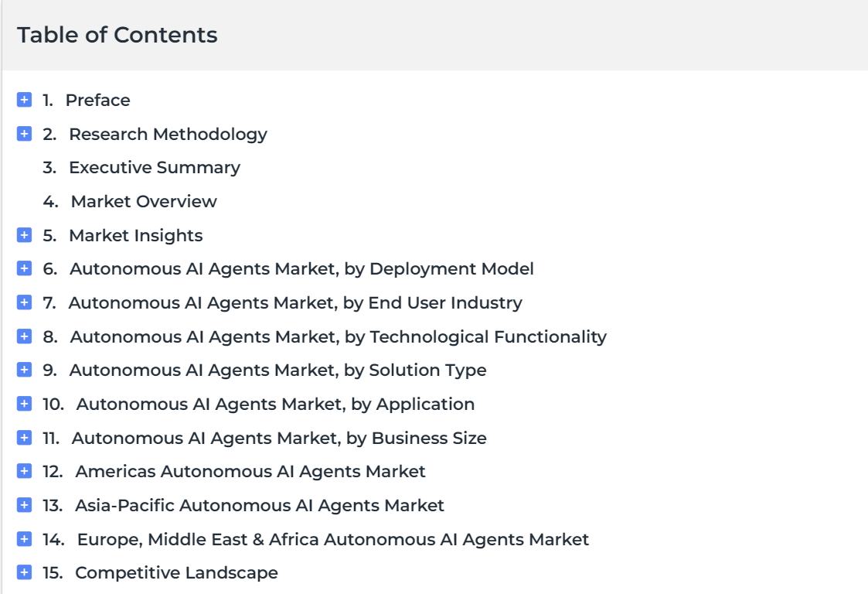Expand Competitive Landscape plus icon
Image resolution: width=868 pixels, height=594 pixels.
tap(25, 572)
